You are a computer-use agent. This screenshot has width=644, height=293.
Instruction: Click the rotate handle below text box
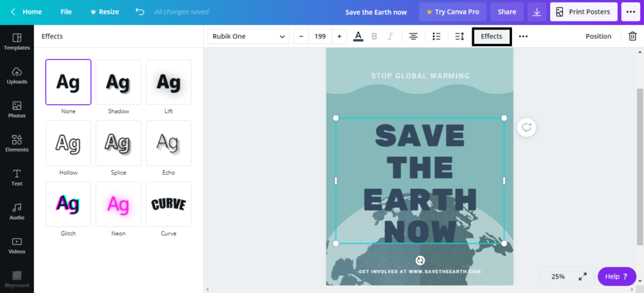point(419,260)
